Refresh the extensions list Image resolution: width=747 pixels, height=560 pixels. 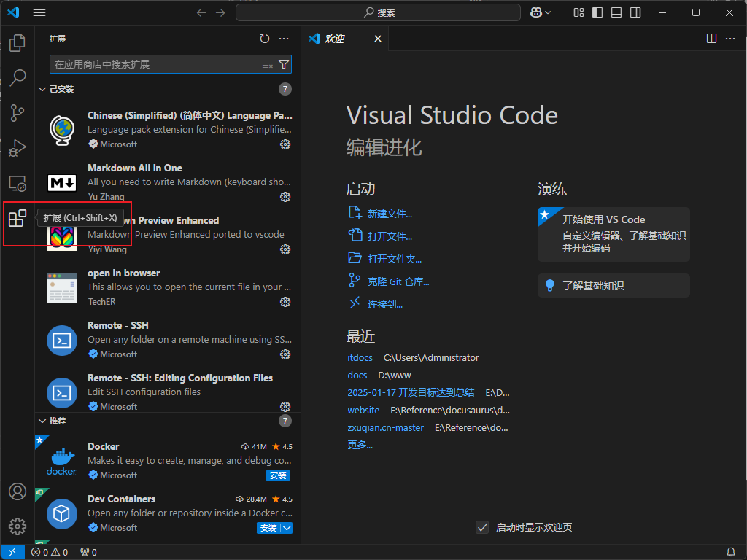pyautogui.click(x=265, y=39)
